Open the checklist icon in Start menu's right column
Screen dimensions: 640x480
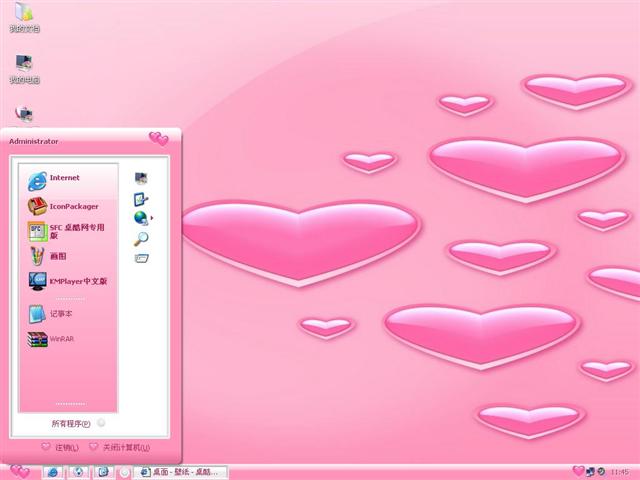[141, 198]
